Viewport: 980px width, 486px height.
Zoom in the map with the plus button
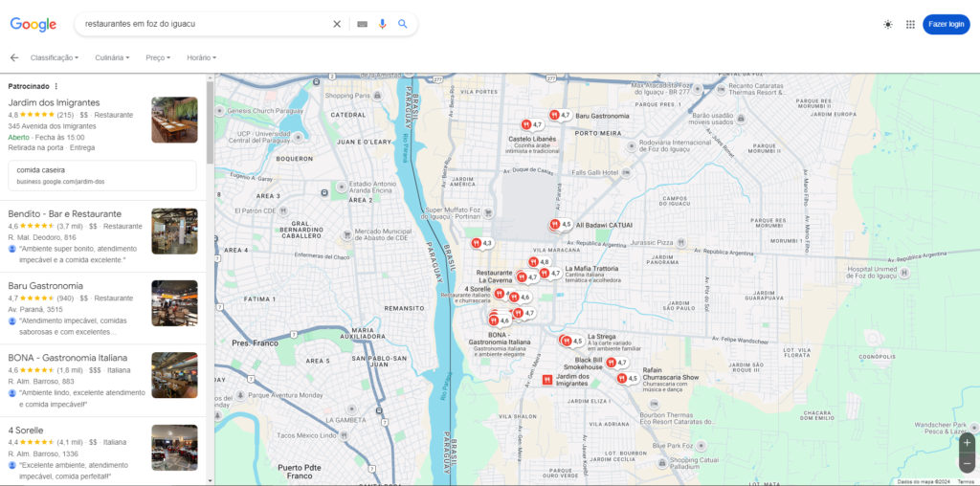pos(967,442)
